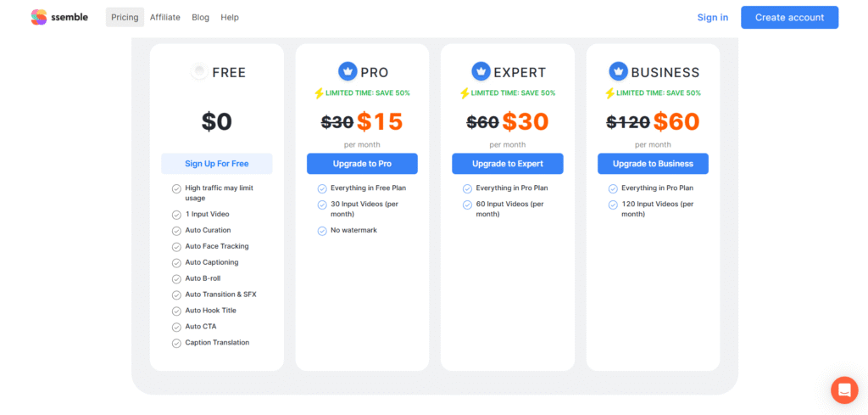Open the Blog page

pos(201,17)
